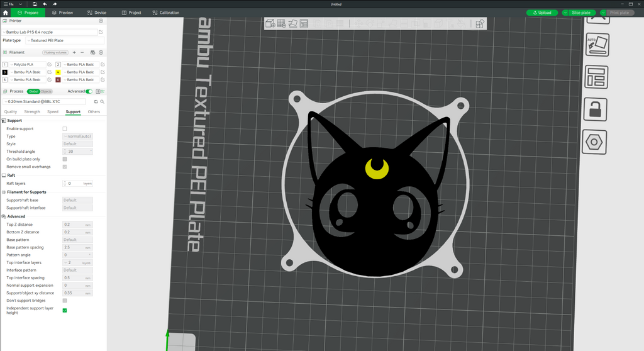Open the support Type dropdown
The image size is (644, 351).
pyautogui.click(x=77, y=136)
